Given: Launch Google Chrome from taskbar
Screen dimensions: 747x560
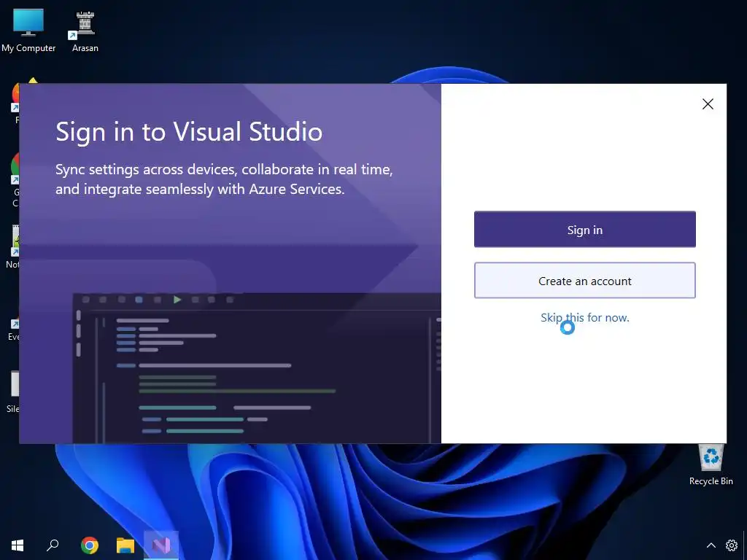Looking at the screenshot, I should point(90,545).
